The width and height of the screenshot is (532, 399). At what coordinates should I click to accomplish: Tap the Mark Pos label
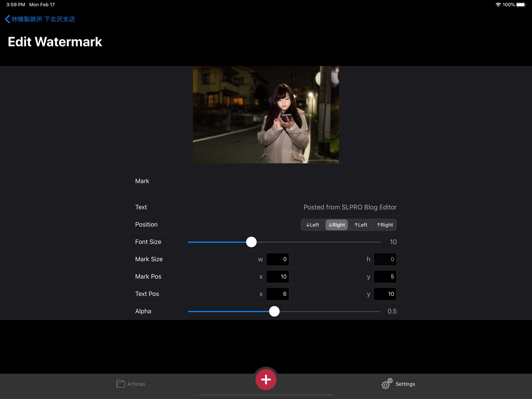(x=148, y=276)
